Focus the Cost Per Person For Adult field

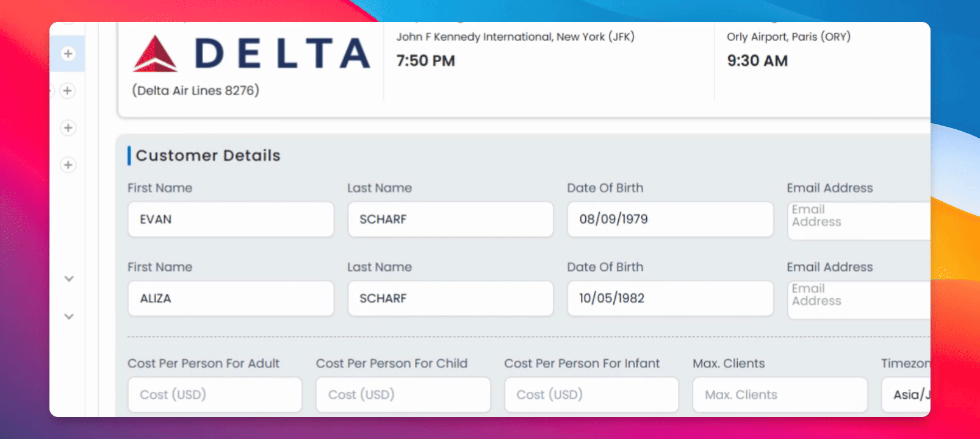pos(215,394)
